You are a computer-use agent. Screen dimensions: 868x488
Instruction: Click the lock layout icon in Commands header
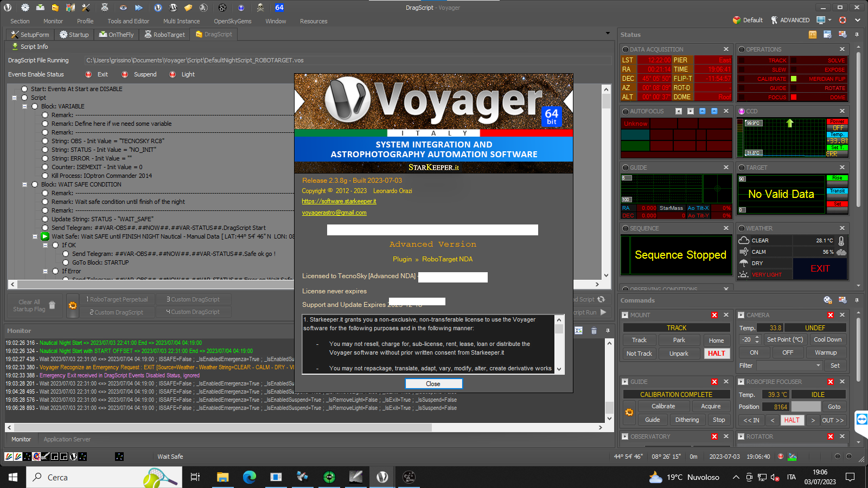tap(828, 300)
